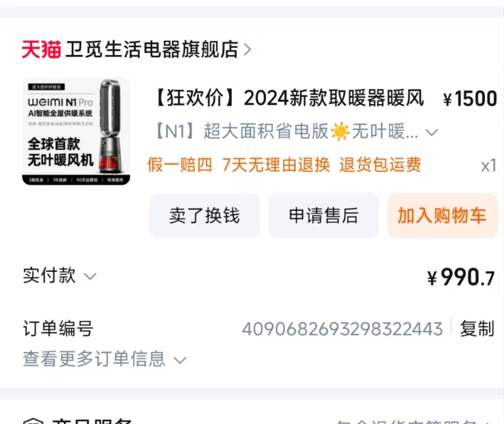This screenshot has height=424, width=504.
Task: Tap the ¥1500 listed price
Action: (x=470, y=99)
